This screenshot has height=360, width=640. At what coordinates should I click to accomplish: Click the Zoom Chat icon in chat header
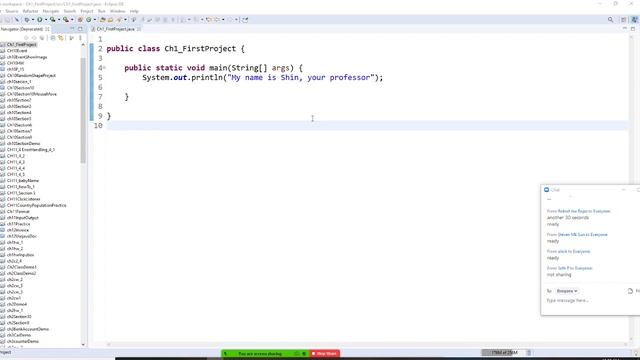coord(547,190)
